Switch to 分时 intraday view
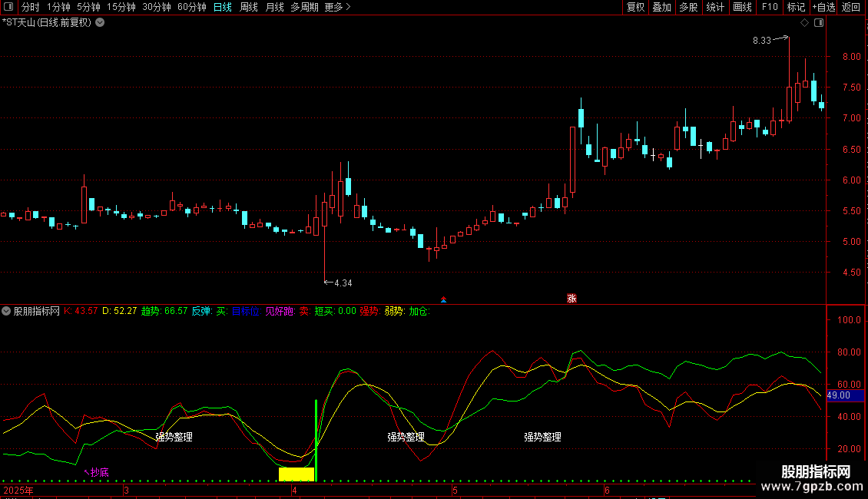 [x=31, y=7]
